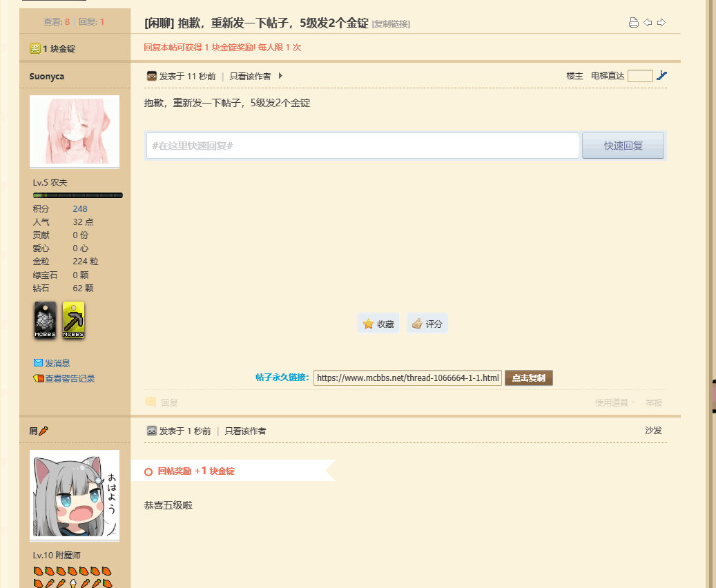Click second post author head icon

[x=152, y=431]
